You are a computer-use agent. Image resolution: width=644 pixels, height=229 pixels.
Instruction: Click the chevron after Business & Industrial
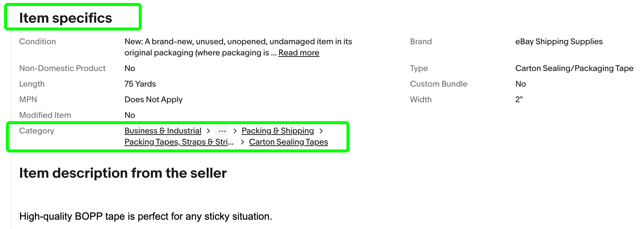[208, 130]
